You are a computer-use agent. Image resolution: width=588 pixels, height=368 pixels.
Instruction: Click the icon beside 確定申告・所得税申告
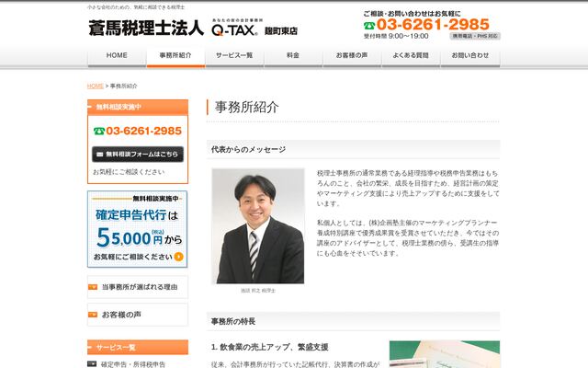click(x=92, y=364)
